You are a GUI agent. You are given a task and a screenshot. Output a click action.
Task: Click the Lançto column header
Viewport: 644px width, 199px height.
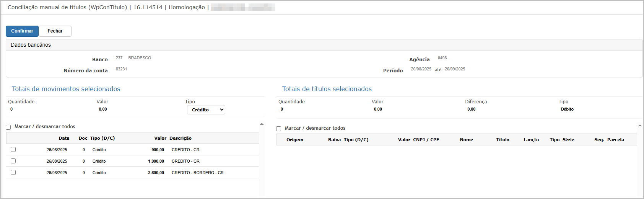pos(531,140)
